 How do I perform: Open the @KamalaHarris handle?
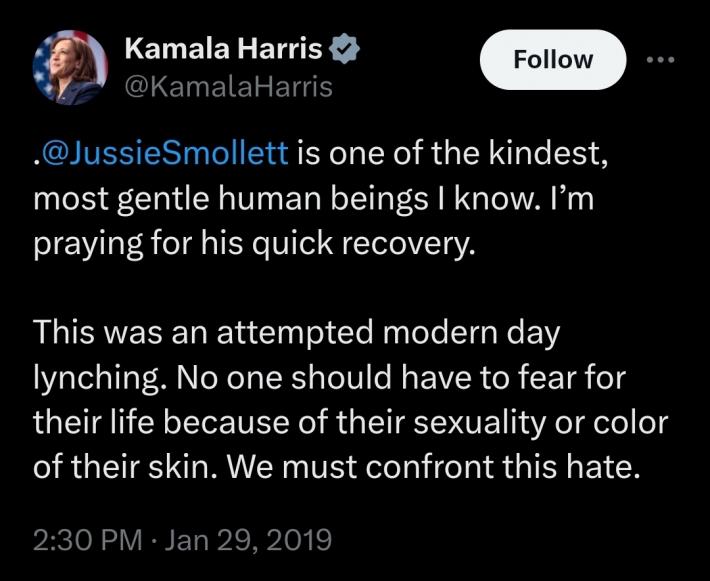tap(229, 86)
